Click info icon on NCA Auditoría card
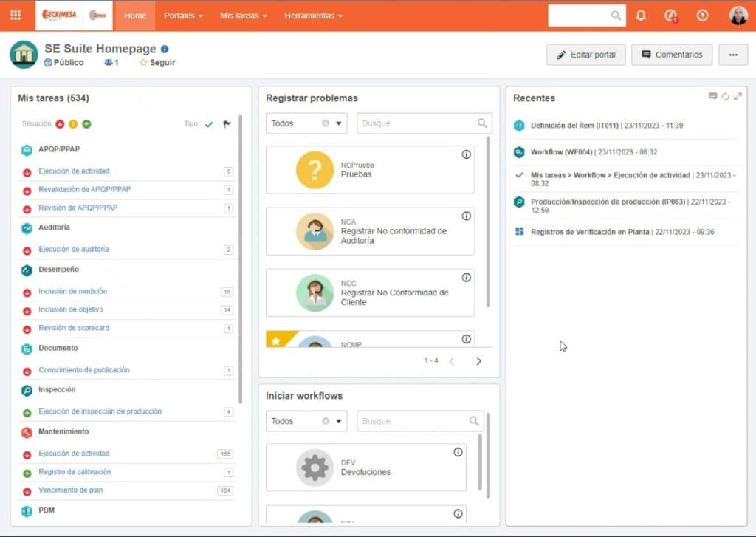This screenshot has width=756, height=537. 467,216
